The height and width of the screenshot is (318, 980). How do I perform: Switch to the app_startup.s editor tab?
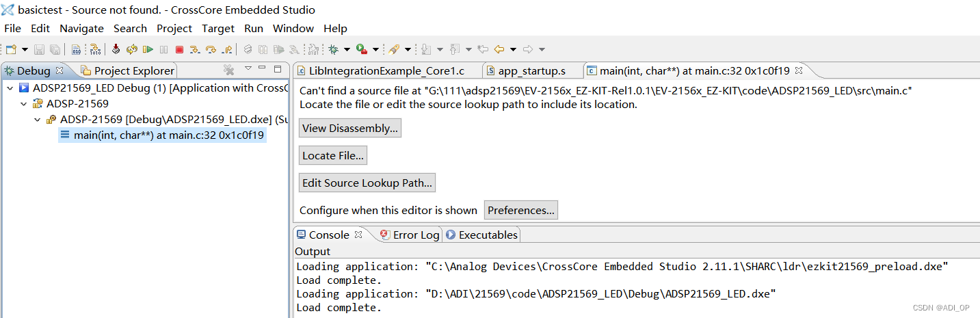point(531,70)
